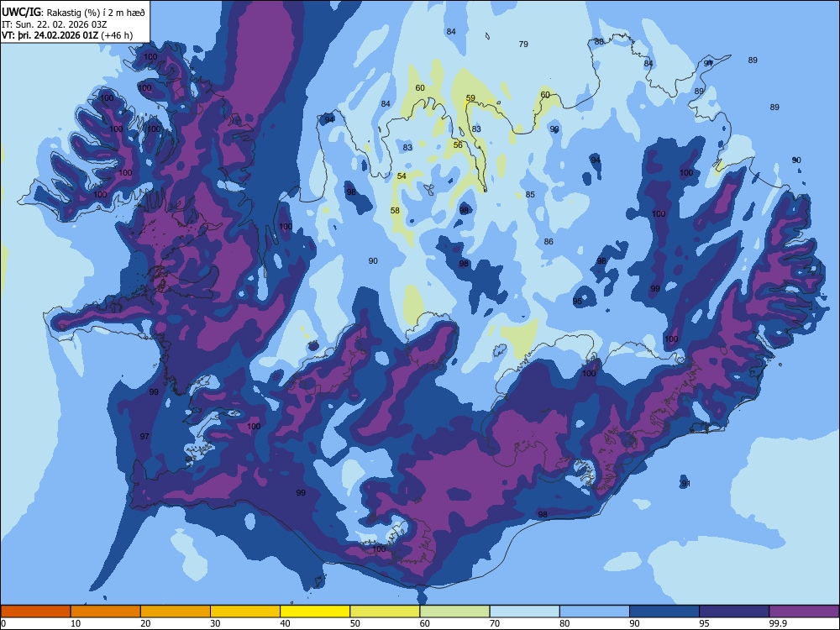Click the medium blue 80–90 legend swatch

pyautogui.click(x=595, y=612)
